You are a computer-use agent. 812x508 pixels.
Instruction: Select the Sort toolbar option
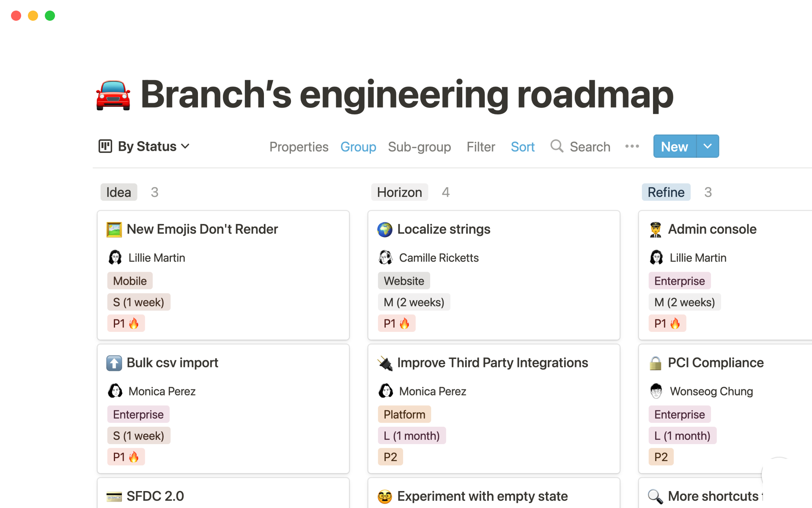tap(522, 146)
